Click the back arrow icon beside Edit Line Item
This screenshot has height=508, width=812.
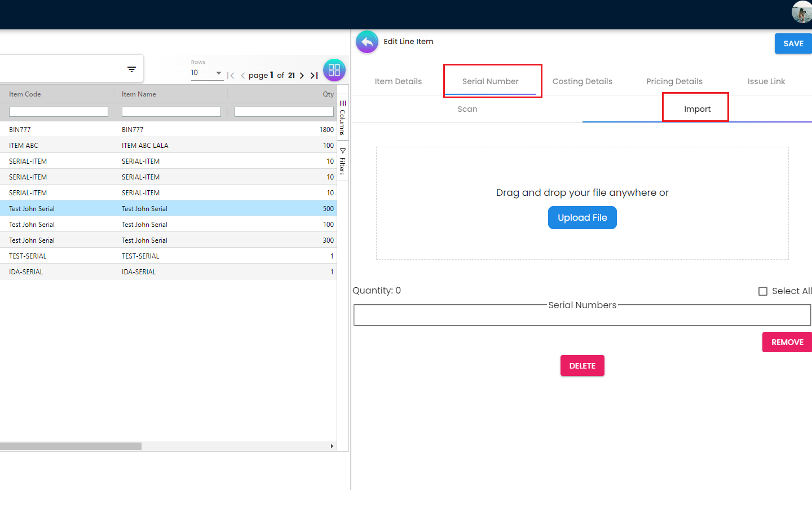(367, 42)
